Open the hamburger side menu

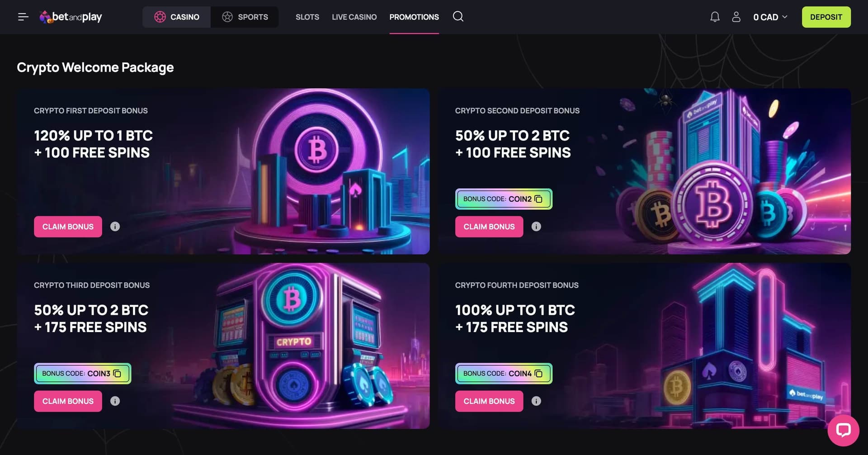tap(23, 17)
